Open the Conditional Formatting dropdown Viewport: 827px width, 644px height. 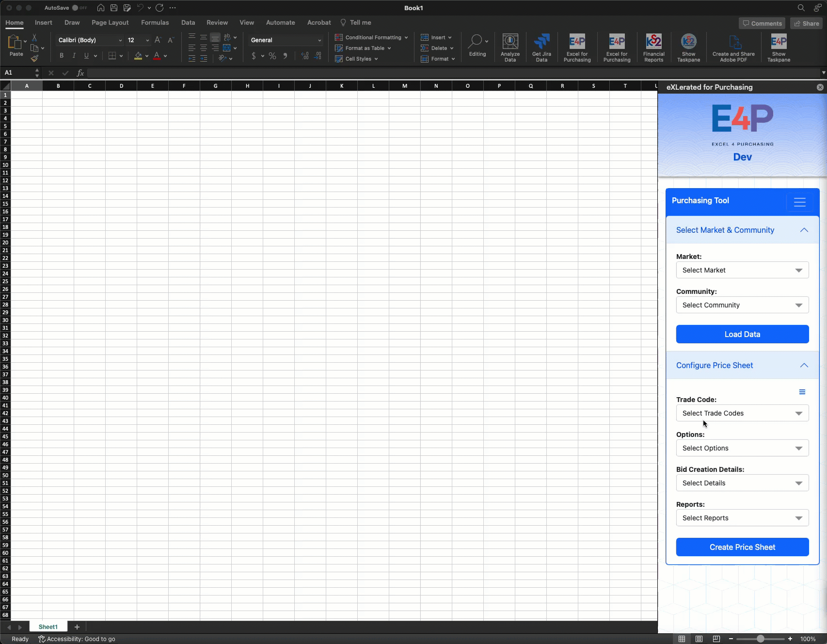pos(371,37)
